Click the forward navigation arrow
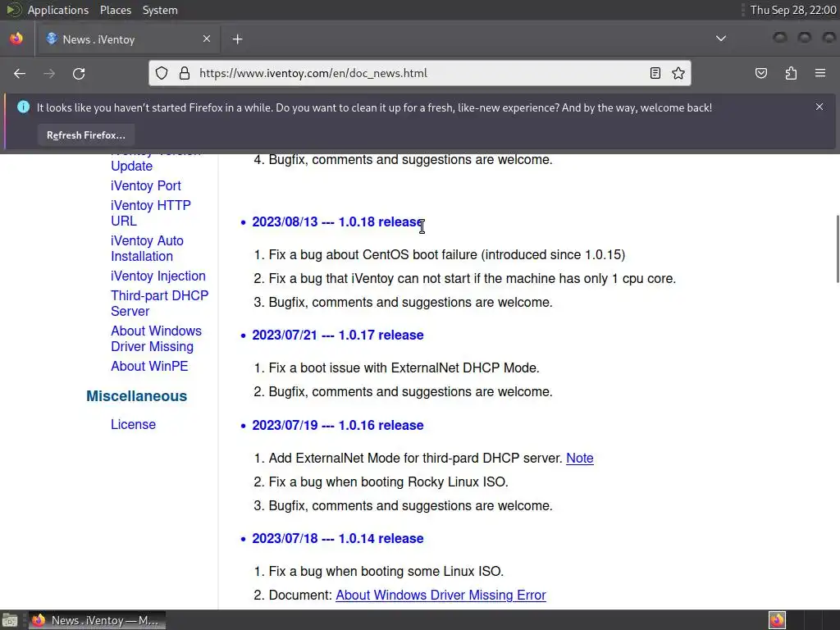 click(x=48, y=73)
